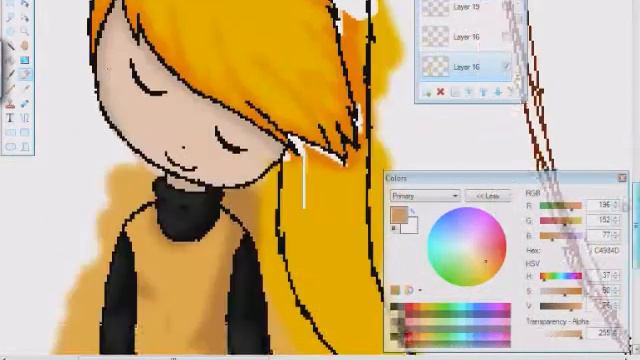The height and width of the screenshot is (360, 640).
Task: Select the Layer 19 row
Action: (x=465, y=7)
